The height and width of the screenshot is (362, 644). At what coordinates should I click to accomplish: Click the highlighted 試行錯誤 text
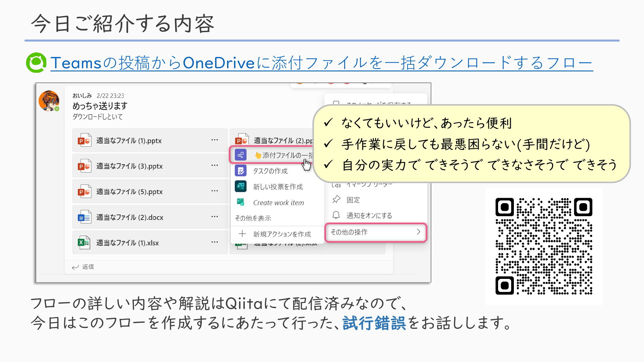tap(374, 323)
